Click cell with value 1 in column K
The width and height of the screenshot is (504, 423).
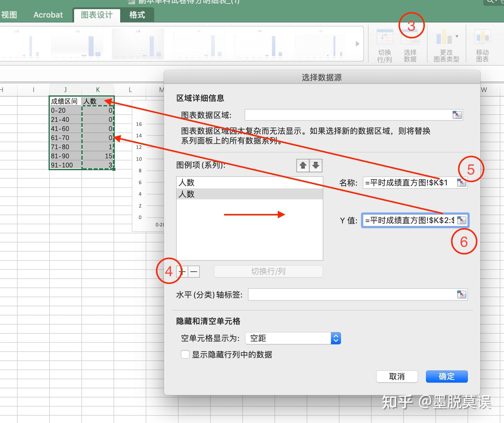point(98,147)
